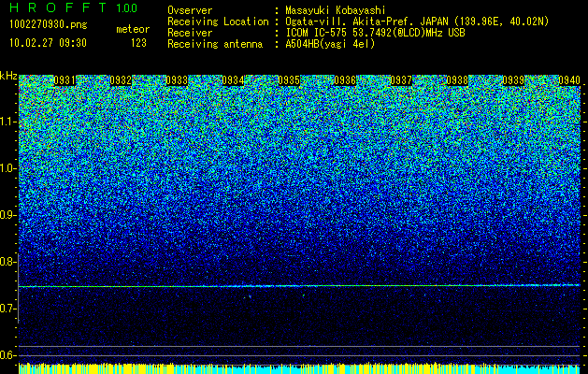Screen dimensions: 588x374
Task: Click the kHz axis label
Action: [8, 76]
